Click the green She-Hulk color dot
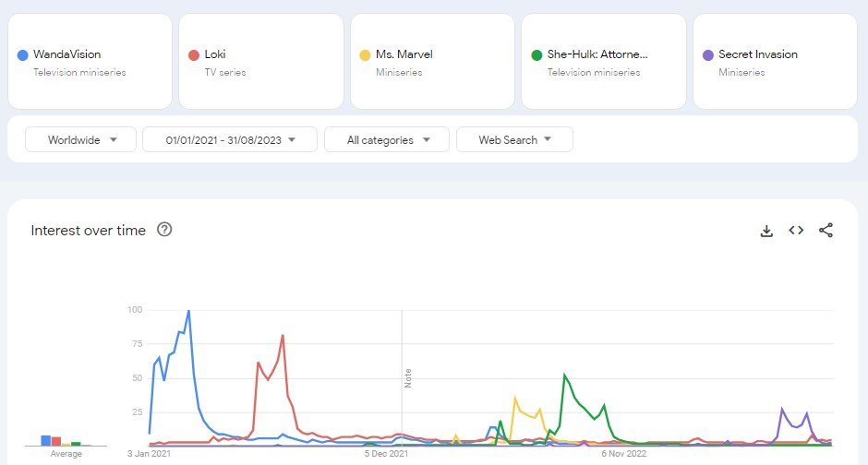The width and height of the screenshot is (868, 465). point(536,54)
